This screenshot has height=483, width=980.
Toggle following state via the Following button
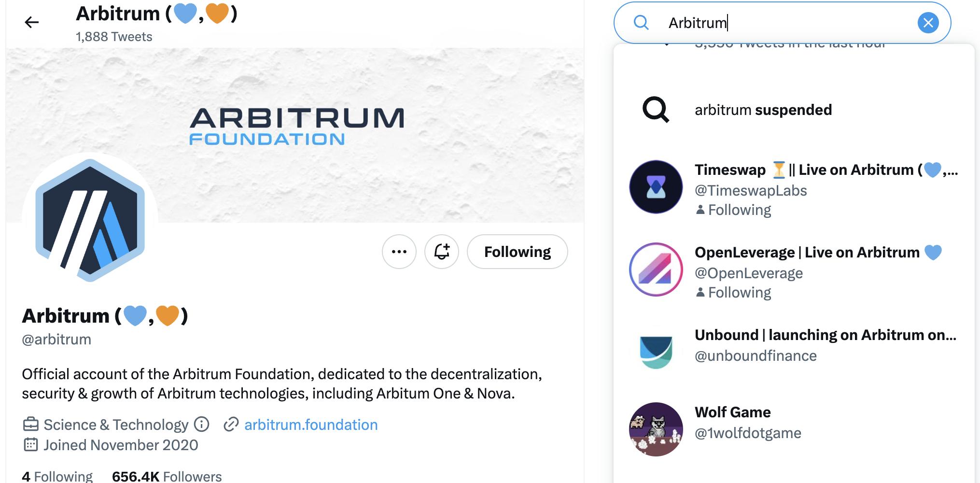(x=517, y=252)
